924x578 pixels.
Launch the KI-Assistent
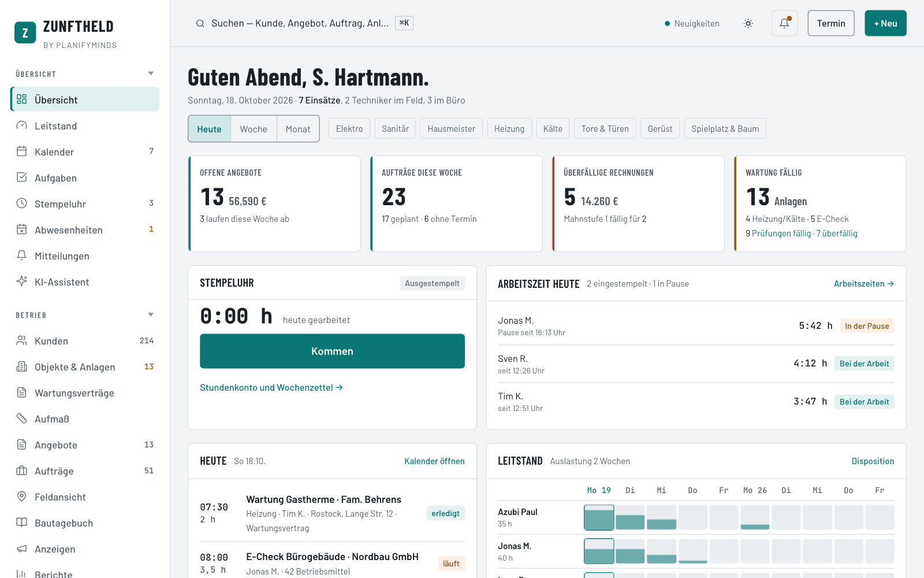pyautogui.click(x=85, y=282)
